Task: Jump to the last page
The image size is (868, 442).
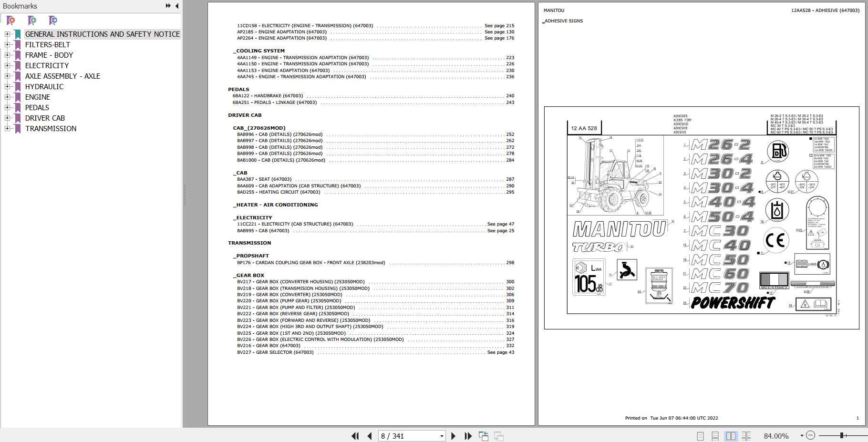Action: pyautogui.click(x=468, y=436)
